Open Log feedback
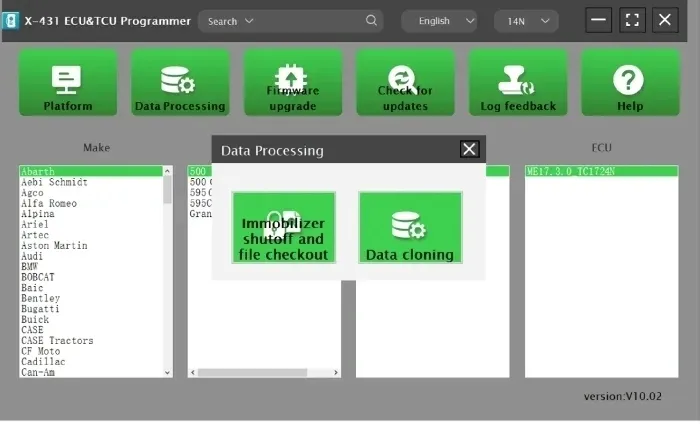 click(x=518, y=83)
